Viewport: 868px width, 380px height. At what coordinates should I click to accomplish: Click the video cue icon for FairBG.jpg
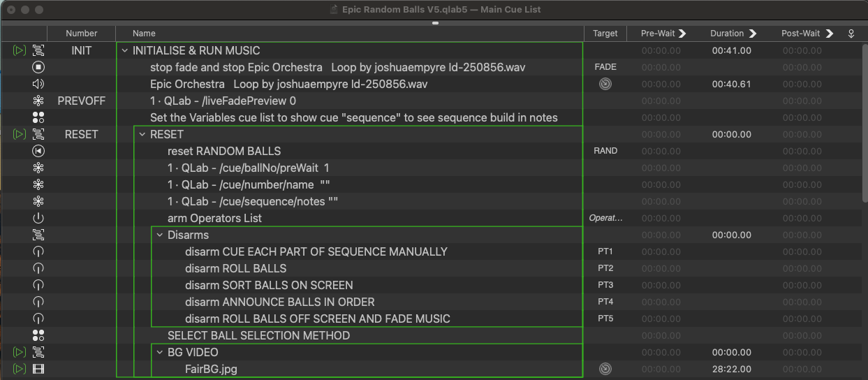38,369
